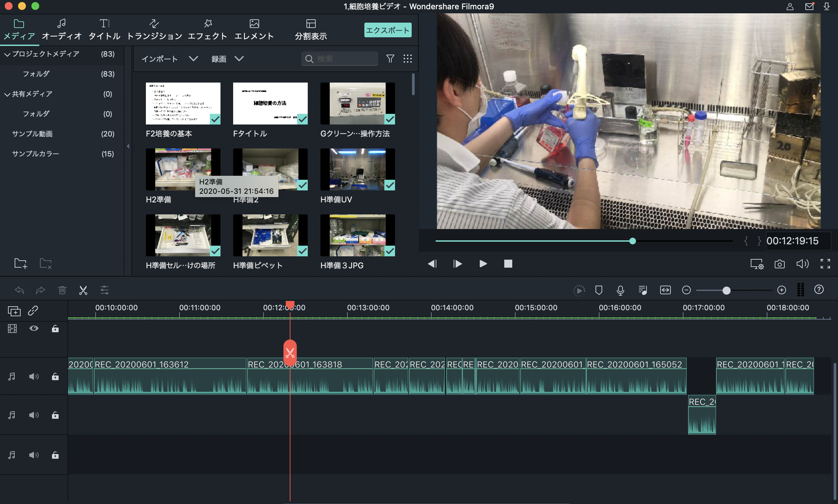Select the H準備UV media thumbnail
The width and height of the screenshot is (838, 504).
click(x=357, y=169)
